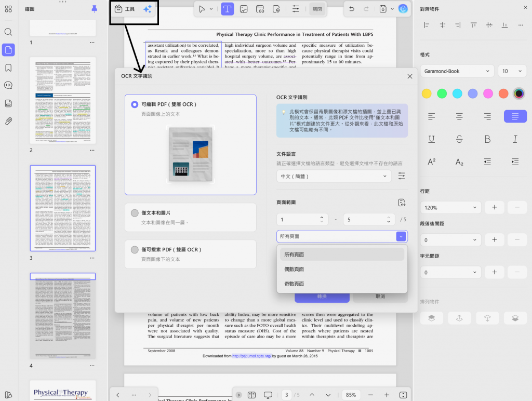This screenshot has height=401, width=532.
Task: Increase line spacing with plus button
Action: [495, 207]
